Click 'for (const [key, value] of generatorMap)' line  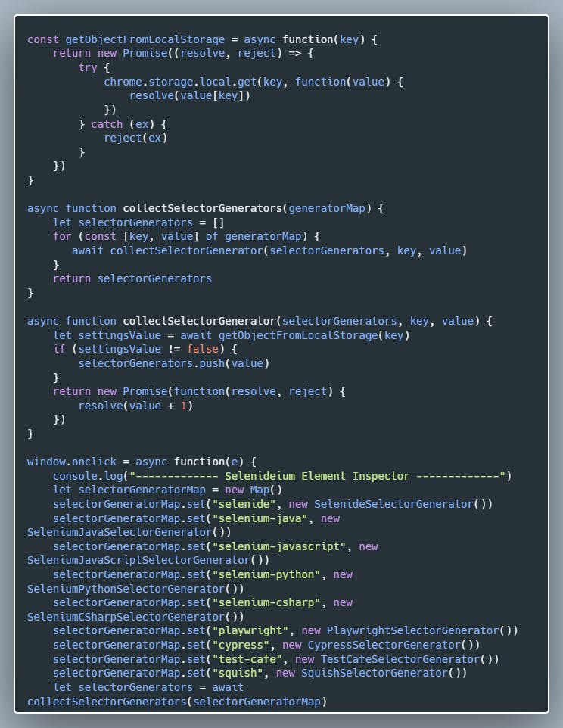point(187,236)
